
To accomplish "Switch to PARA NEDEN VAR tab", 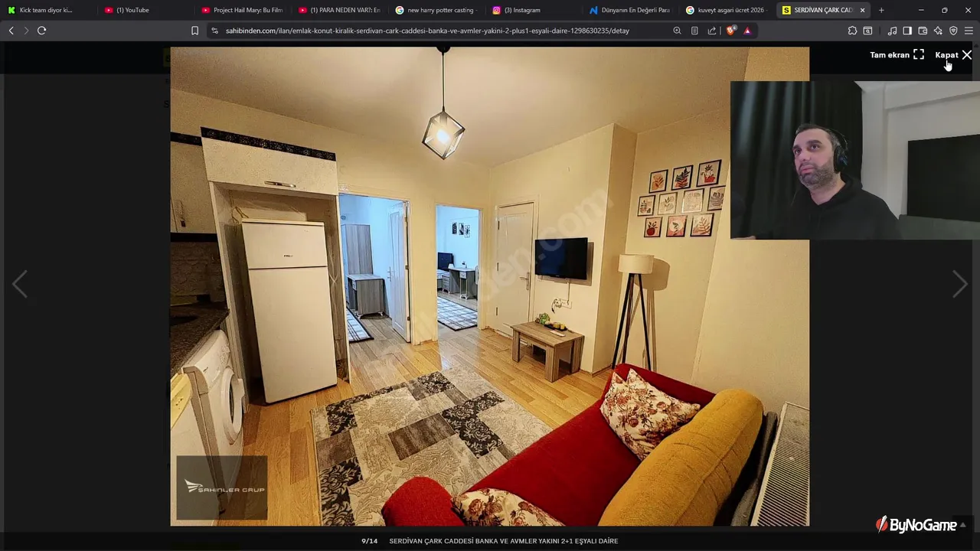I will coord(339,10).
